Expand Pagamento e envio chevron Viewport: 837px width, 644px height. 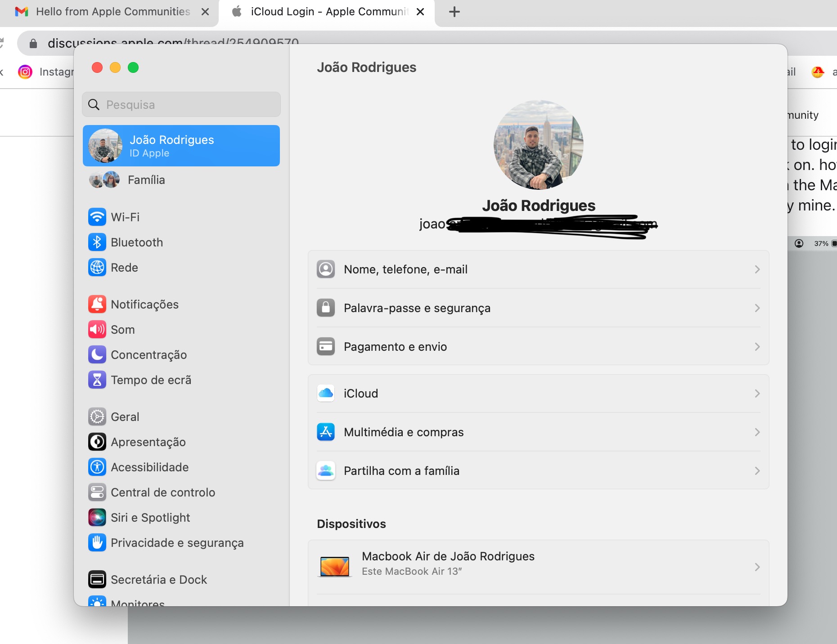click(757, 347)
